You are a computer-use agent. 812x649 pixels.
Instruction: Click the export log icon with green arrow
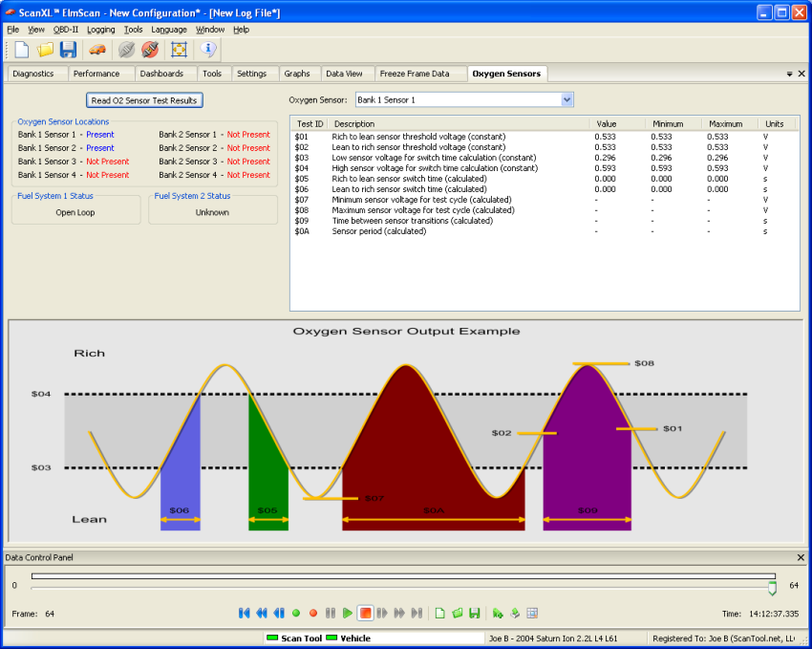coord(515,614)
